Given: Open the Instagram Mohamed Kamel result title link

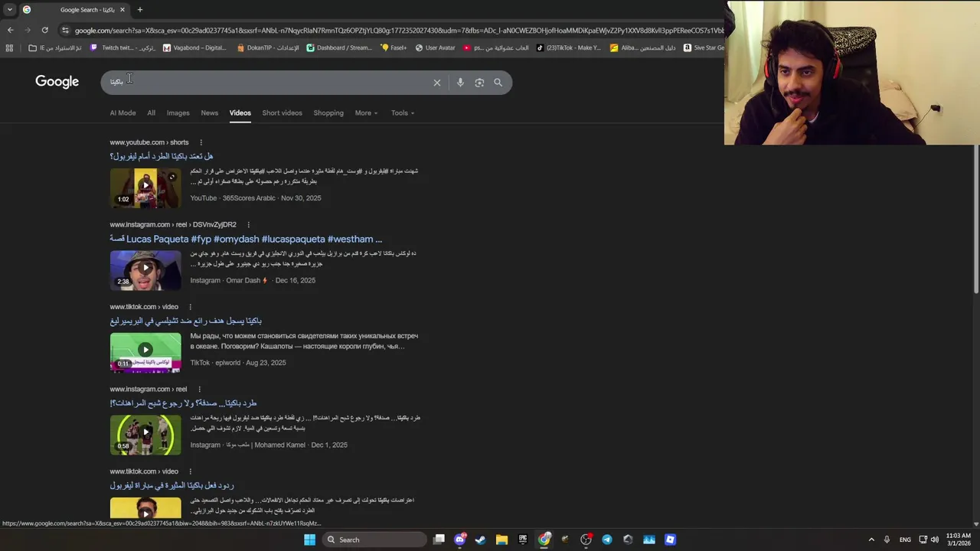Looking at the screenshot, I should [183, 403].
